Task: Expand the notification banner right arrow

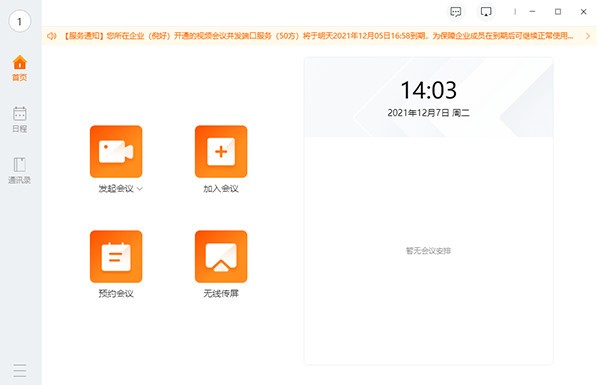Action: pyautogui.click(x=587, y=36)
